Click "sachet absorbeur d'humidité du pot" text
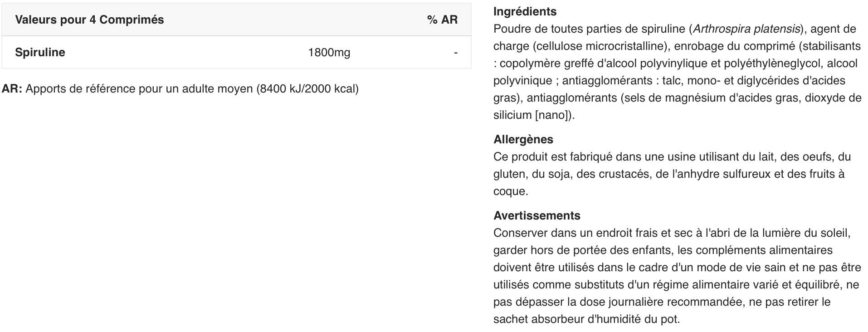 click(x=585, y=319)
